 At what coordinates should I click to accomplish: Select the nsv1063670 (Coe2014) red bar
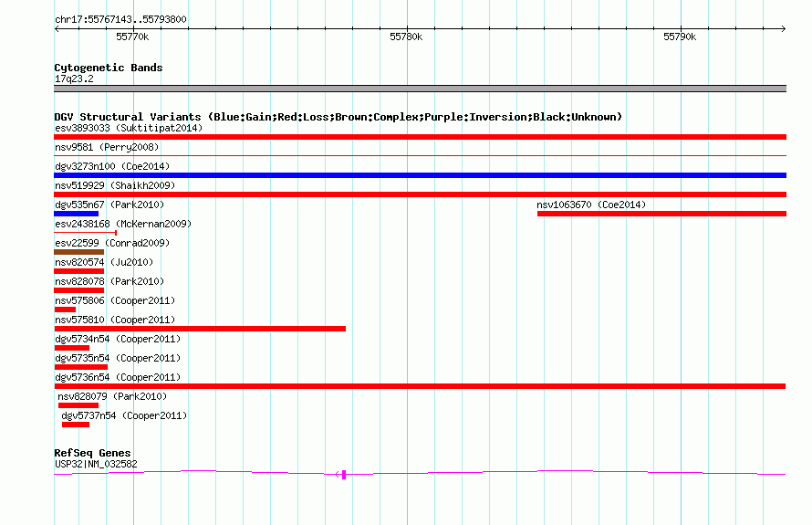click(x=661, y=214)
